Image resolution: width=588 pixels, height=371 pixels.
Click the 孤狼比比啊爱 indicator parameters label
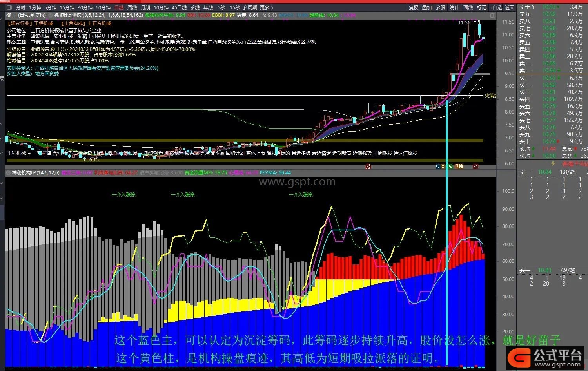[98, 15]
